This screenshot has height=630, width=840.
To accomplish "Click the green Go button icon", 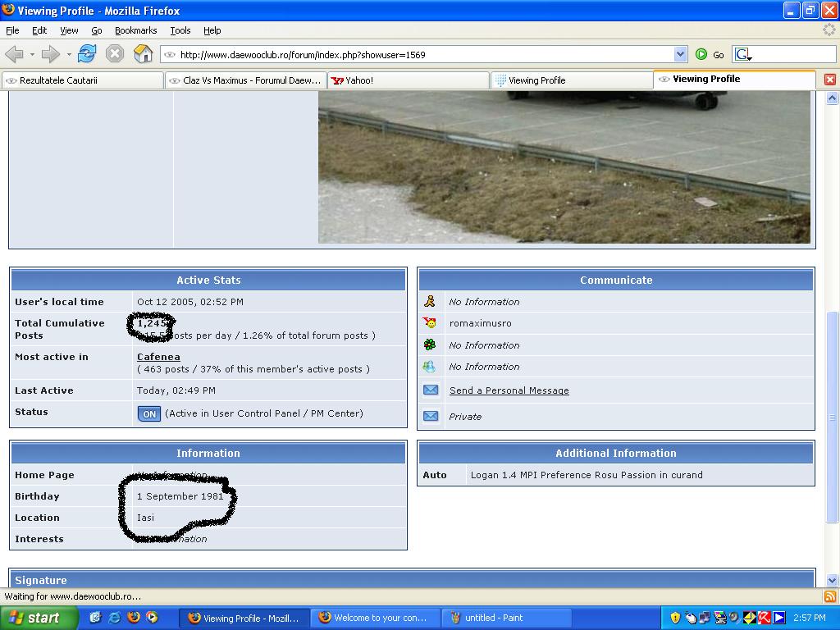I will [701, 54].
